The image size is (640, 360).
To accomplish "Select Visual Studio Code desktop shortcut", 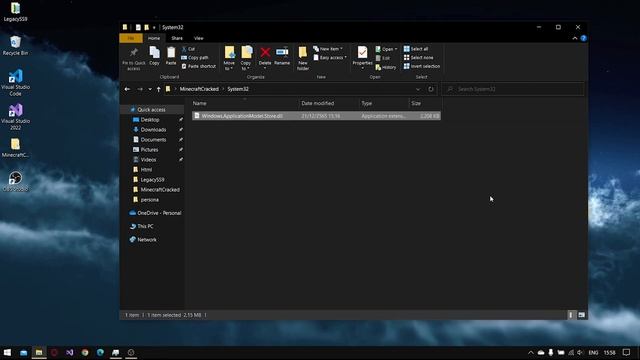I will point(16,83).
